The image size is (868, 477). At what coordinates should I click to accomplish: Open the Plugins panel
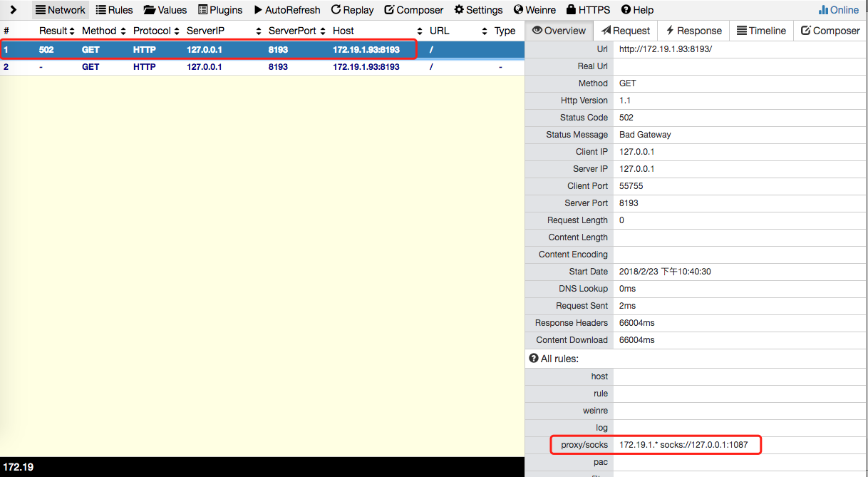click(x=220, y=9)
